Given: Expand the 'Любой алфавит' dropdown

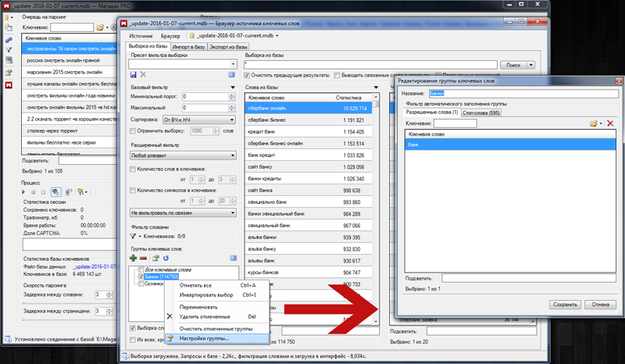Looking at the screenshot, I should 183,155.
